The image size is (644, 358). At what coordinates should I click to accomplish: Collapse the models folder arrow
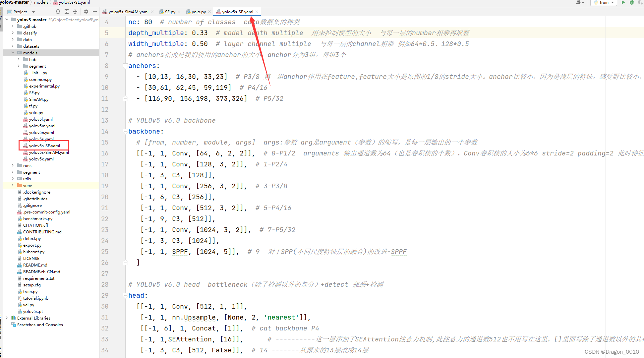coord(13,53)
